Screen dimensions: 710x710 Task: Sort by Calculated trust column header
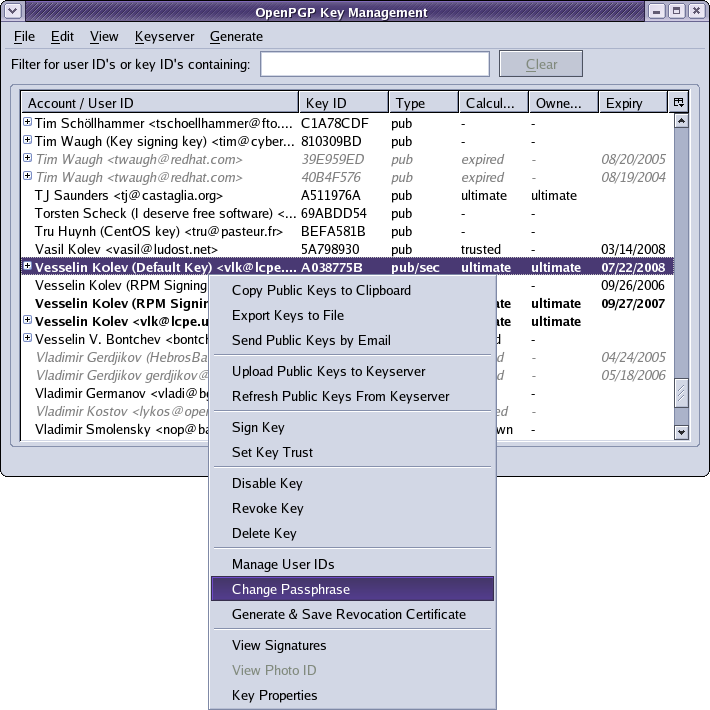coord(494,103)
